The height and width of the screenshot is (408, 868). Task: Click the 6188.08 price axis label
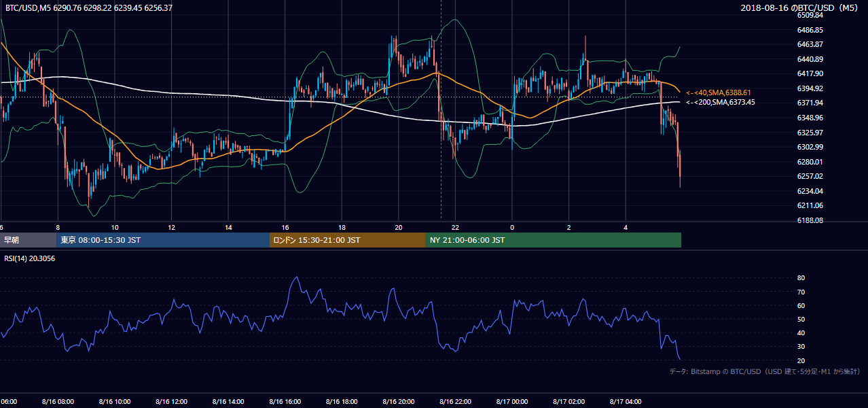[810, 220]
